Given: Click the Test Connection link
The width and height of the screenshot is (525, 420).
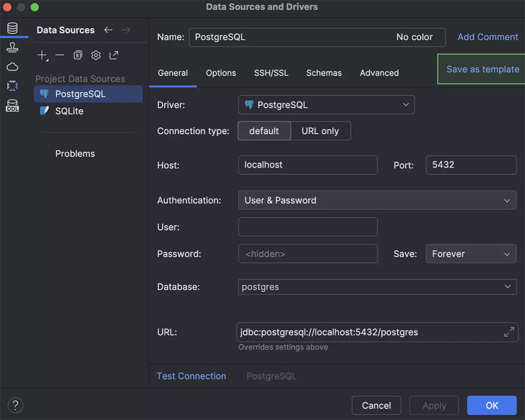Looking at the screenshot, I should pyautogui.click(x=191, y=376).
